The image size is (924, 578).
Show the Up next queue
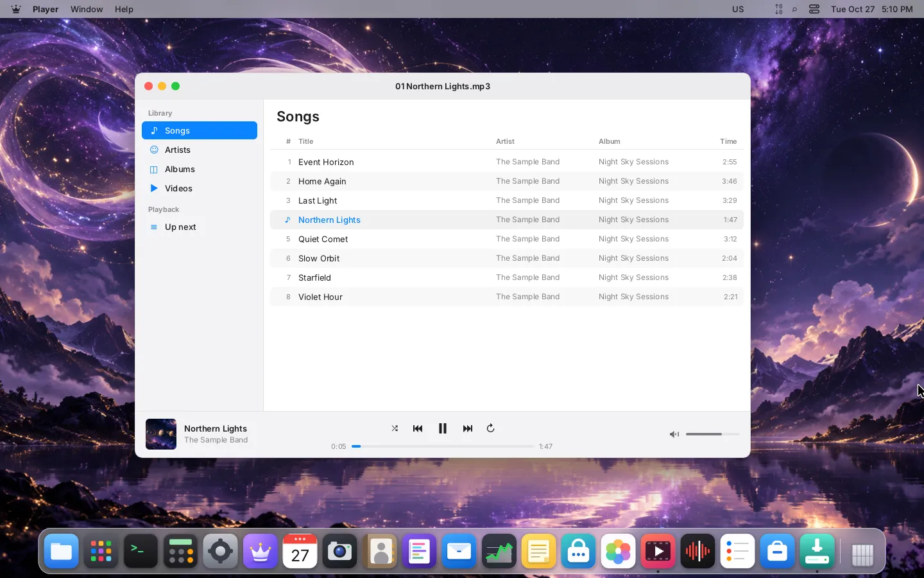click(200, 227)
